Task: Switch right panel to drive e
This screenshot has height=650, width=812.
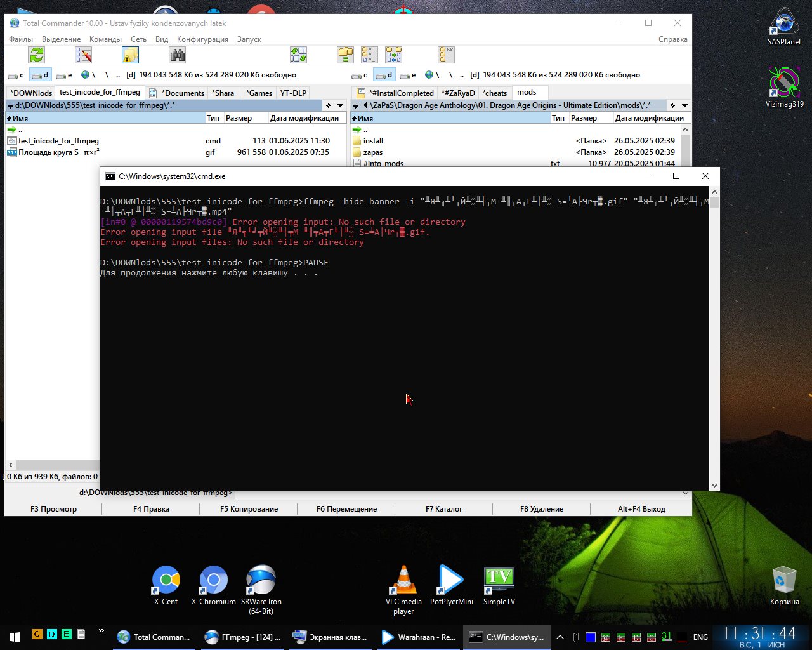Action: tap(409, 75)
